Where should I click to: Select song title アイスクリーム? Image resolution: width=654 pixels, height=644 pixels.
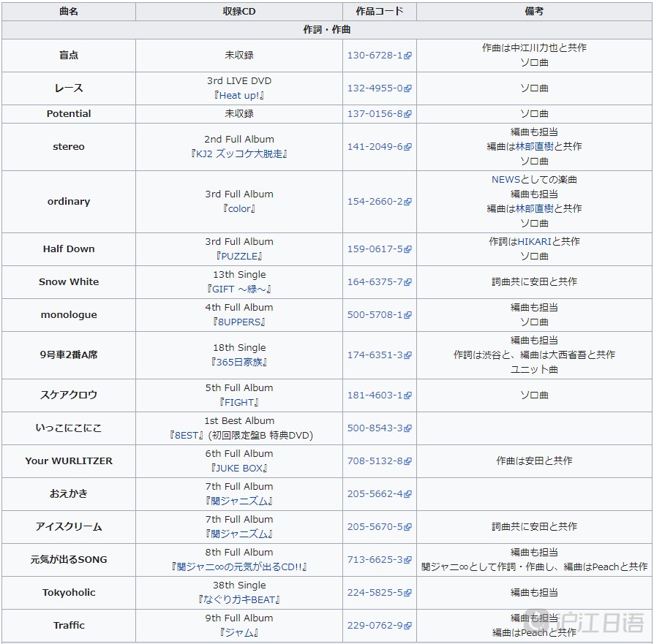69,527
